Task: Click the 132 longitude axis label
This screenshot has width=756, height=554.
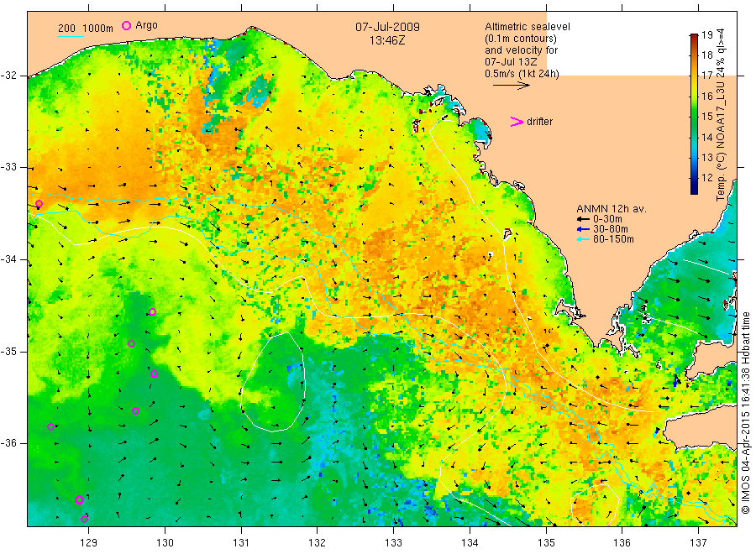Action: (x=318, y=543)
